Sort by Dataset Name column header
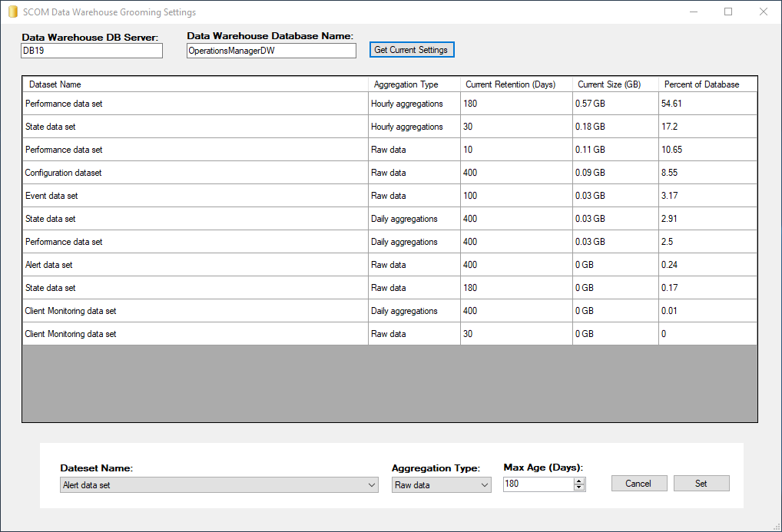 pyautogui.click(x=195, y=84)
